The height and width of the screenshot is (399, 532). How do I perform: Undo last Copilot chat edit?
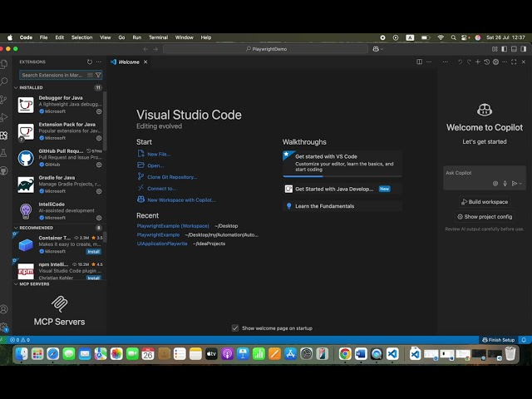pos(460,62)
